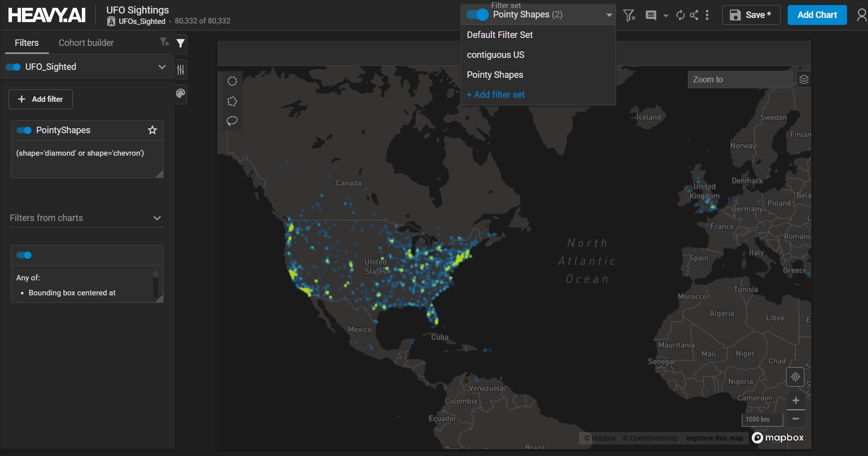Click the shape diamond or chevron filter expression
The height and width of the screenshot is (456, 868).
pyautogui.click(x=80, y=153)
